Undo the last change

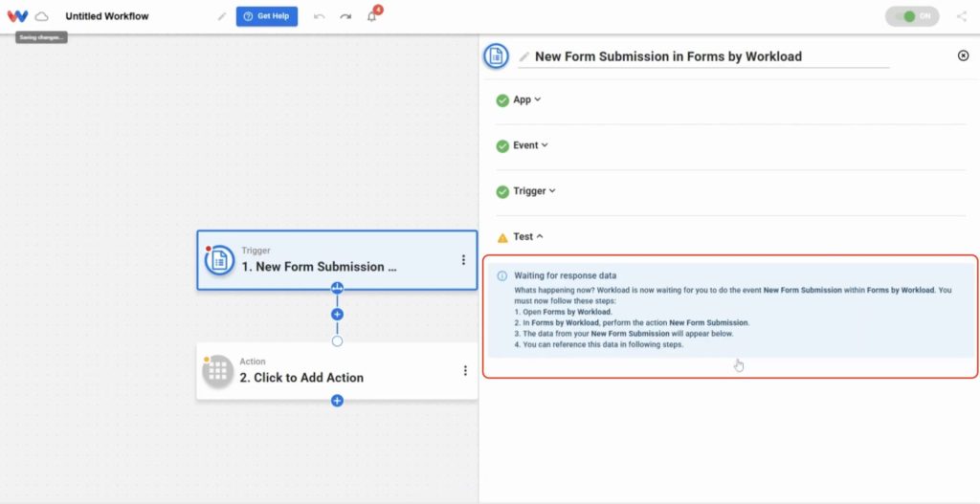pos(320,16)
